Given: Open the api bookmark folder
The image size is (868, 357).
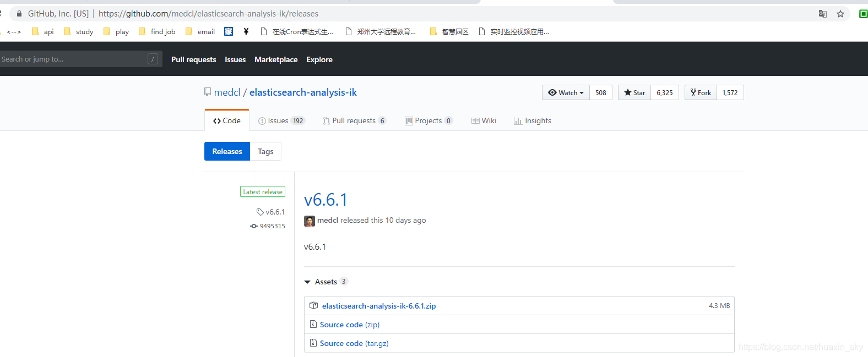Looking at the screenshot, I should [43, 32].
